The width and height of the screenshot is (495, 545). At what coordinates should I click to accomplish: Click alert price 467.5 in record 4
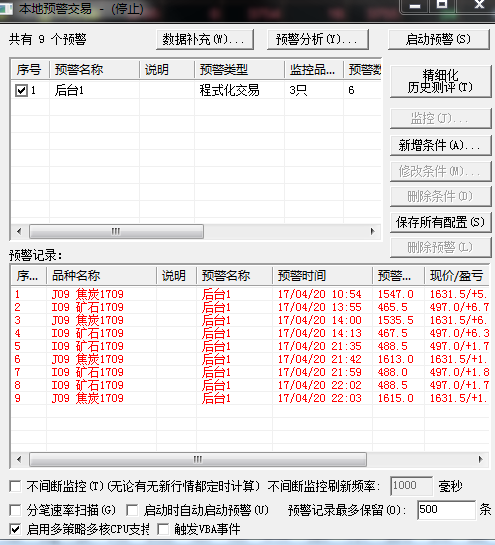[392, 333]
